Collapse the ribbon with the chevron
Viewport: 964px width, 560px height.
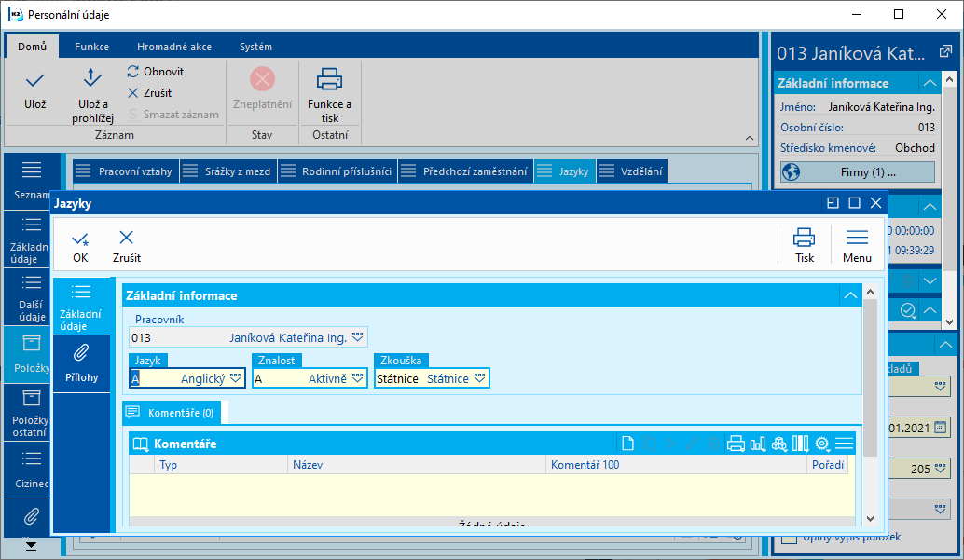[750, 138]
